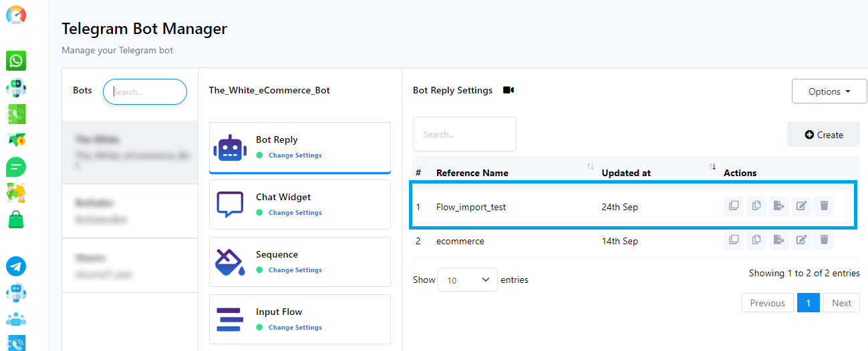Delete the Flow_import_test bot reply

point(824,206)
